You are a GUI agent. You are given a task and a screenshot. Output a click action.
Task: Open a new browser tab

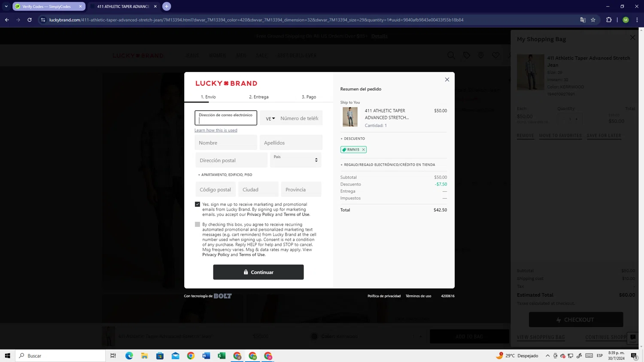pyautogui.click(x=167, y=6)
